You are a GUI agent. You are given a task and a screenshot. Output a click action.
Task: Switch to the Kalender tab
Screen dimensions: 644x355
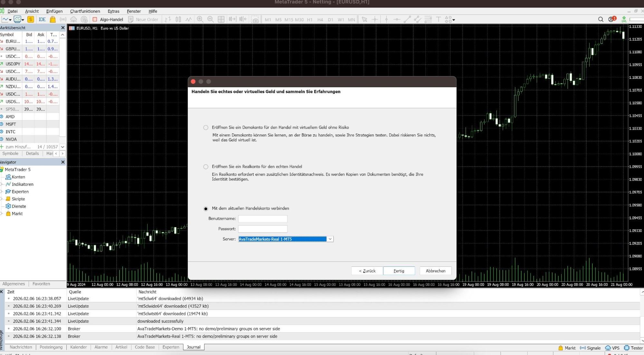tap(78, 347)
